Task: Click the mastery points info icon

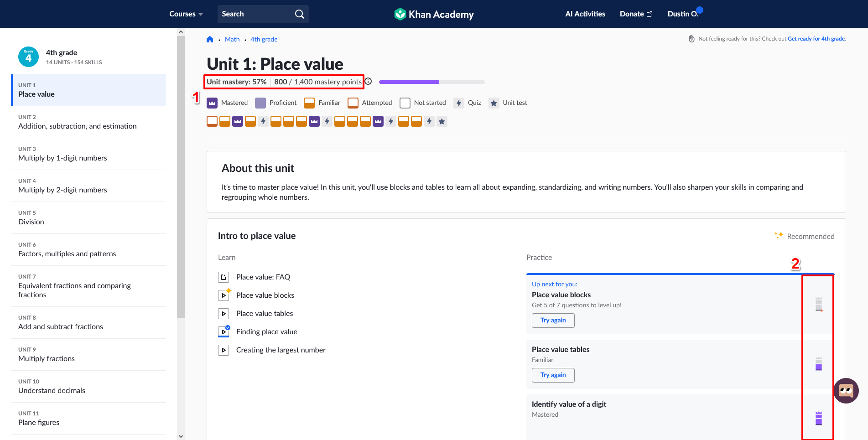Action: click(369, 82)
